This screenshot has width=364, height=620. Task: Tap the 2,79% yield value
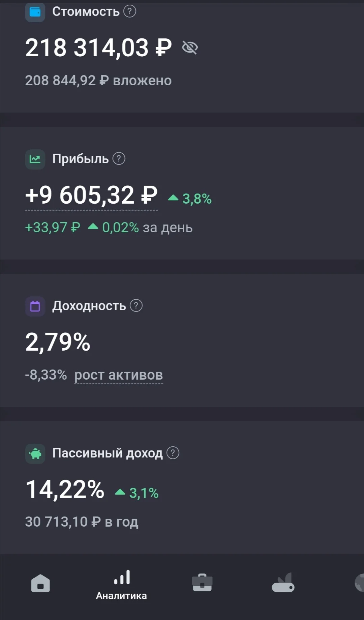click(x=58, y=342)
